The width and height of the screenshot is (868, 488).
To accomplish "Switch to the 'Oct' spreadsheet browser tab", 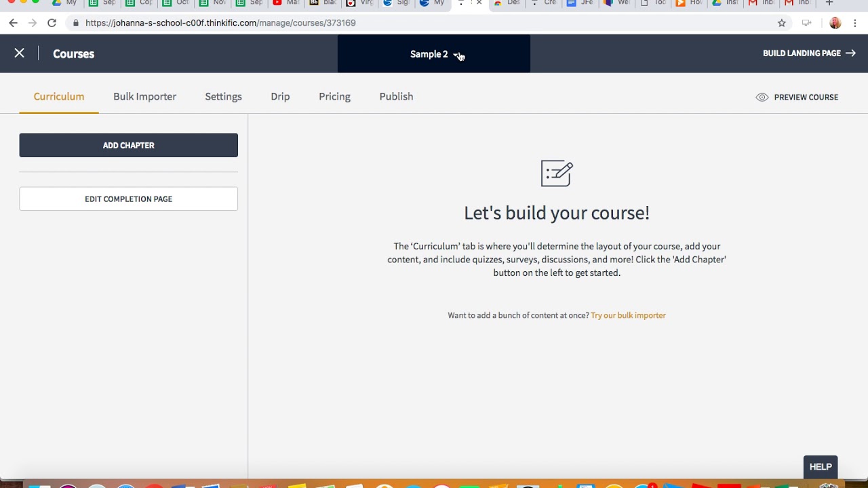I will point(176,3).
